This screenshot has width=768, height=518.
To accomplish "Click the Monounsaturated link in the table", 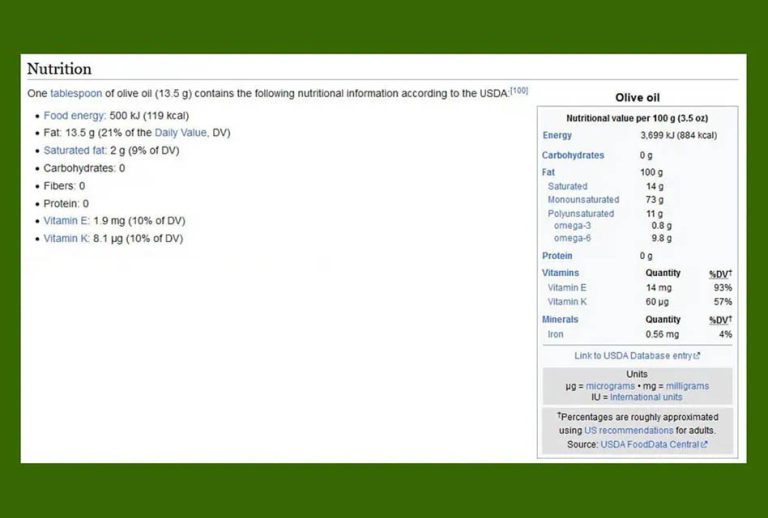I will (583, 200).
